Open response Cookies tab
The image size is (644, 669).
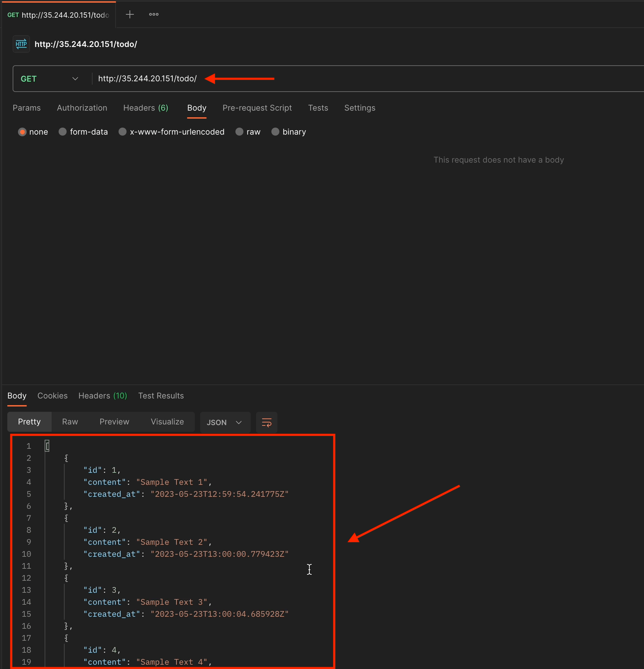pos(53,395)
